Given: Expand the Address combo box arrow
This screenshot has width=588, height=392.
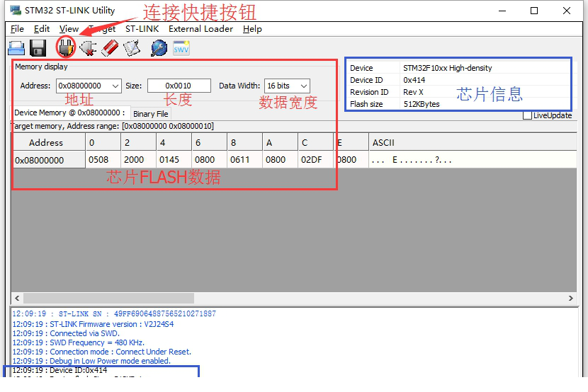Looking at the screenshot, I should (x=115, y=86).
